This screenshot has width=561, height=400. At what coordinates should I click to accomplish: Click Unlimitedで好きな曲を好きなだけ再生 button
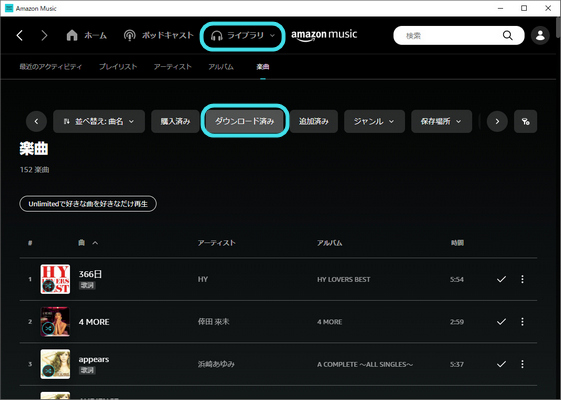click(88, 204)
